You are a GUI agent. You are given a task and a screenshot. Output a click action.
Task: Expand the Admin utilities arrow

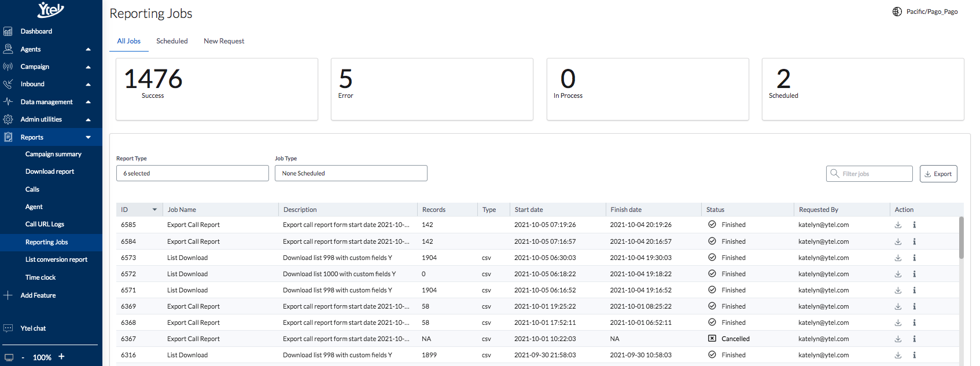(88, 120)
